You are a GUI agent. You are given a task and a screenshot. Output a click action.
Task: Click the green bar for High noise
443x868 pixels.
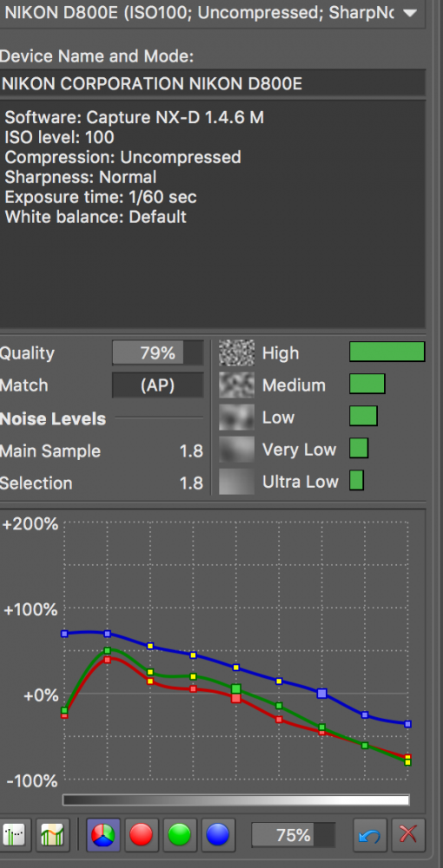(387, 352)
